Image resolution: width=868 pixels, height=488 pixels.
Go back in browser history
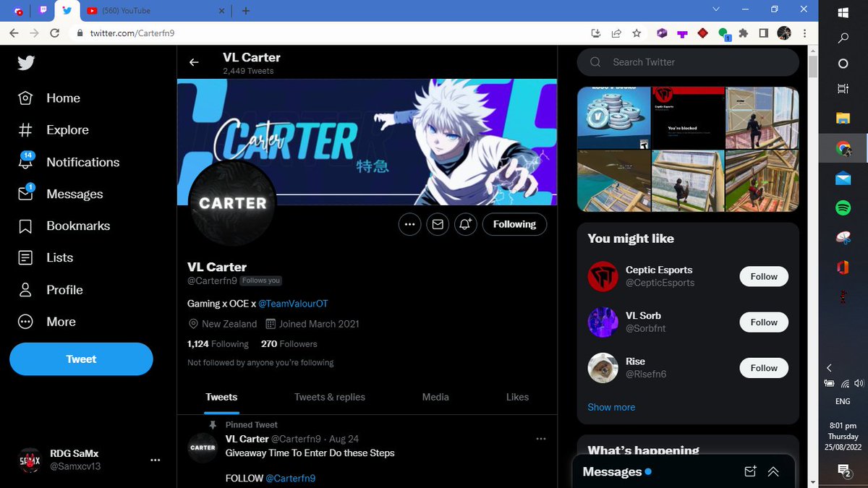[14, 33]
